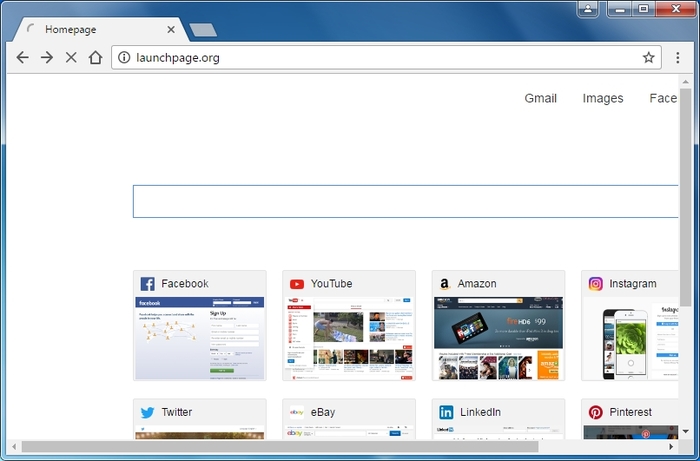This screenshot has width=700, height=461.
Task: Click the launchpage.org address bar
Action: click(x=386, y=58)
